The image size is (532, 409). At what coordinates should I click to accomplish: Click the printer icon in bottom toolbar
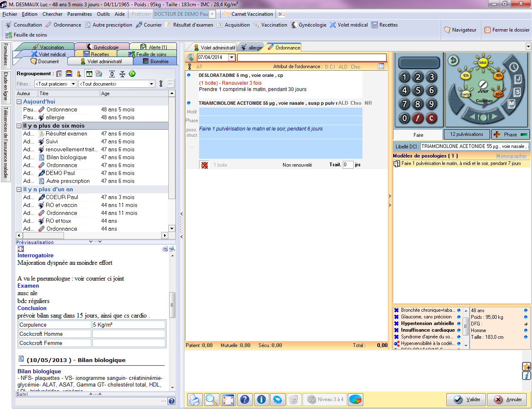point(195,399)
